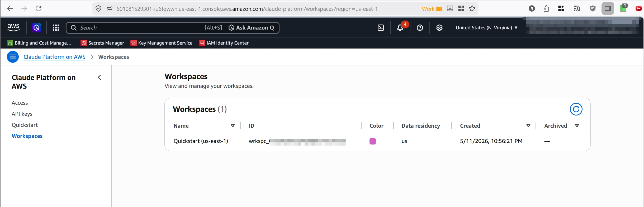The image size is (644, 207).
Task: Click the four-squares plus extension icon
Action: (561, 9)
